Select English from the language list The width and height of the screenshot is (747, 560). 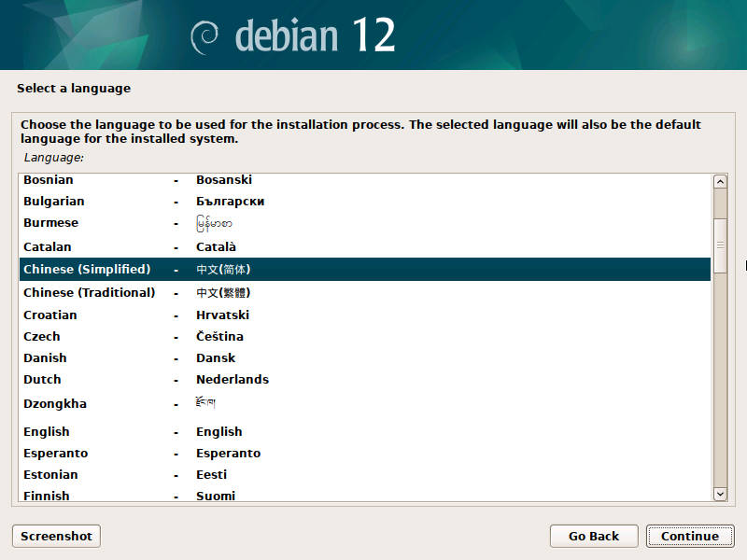pyautogui.click(x=47, y=431)
